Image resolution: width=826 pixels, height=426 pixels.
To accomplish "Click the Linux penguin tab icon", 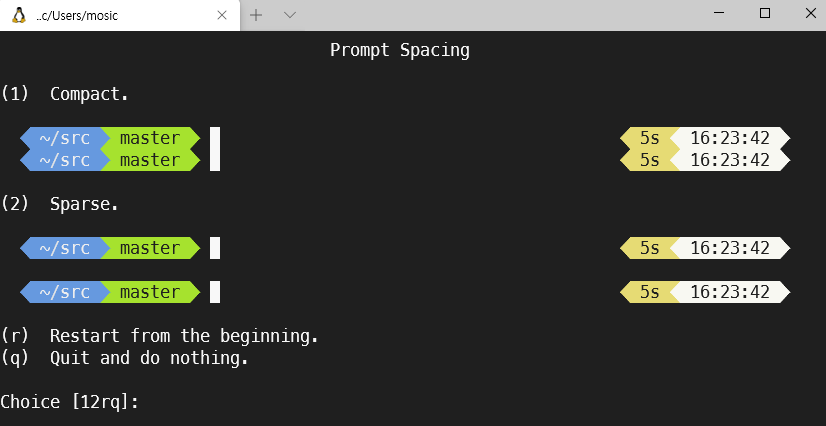I will tap(18, 15).
